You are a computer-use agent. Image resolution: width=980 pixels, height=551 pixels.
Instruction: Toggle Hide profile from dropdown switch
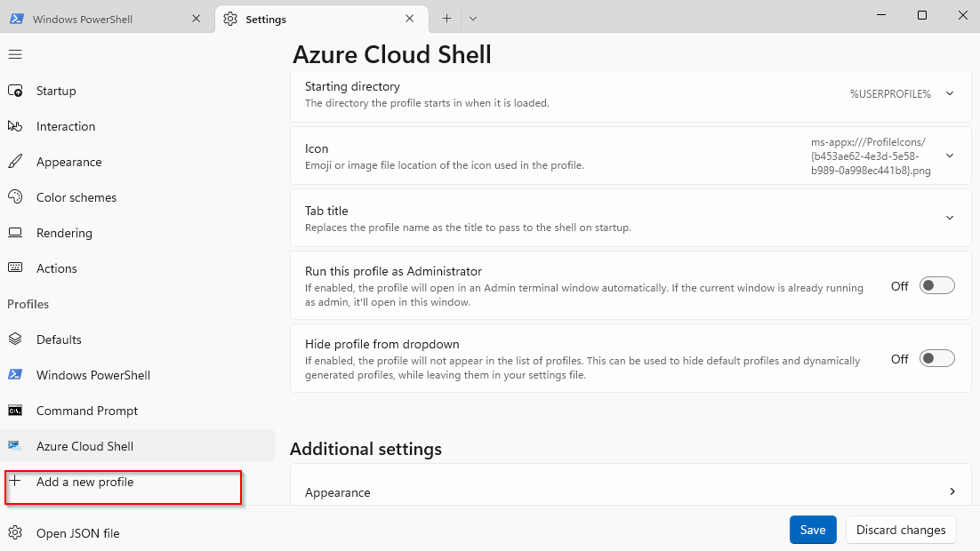[x=937, y=358]
